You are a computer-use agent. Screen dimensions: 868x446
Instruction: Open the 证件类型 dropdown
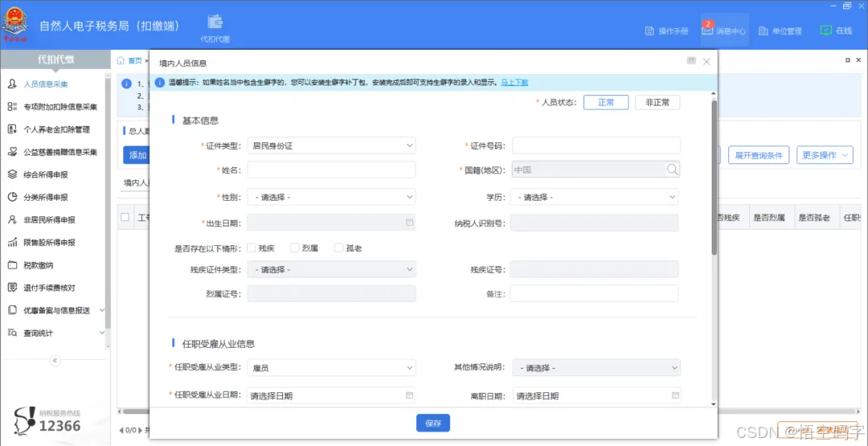tap(331, 145)
